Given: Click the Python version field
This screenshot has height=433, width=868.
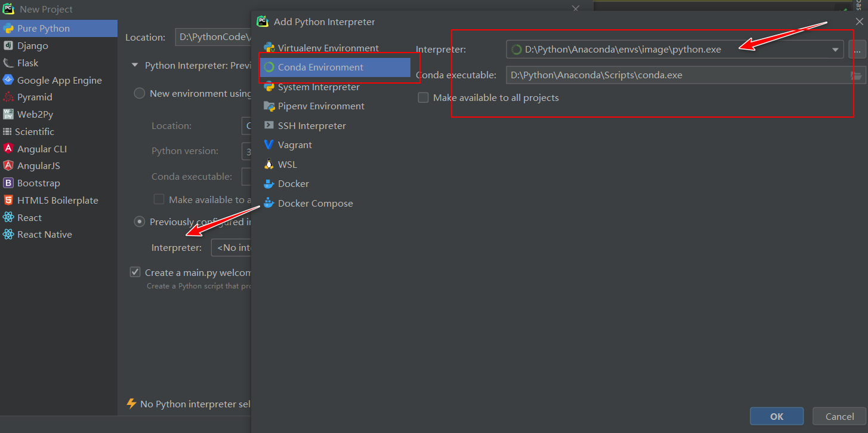Looking at the screenshot, I should [246, 151].
